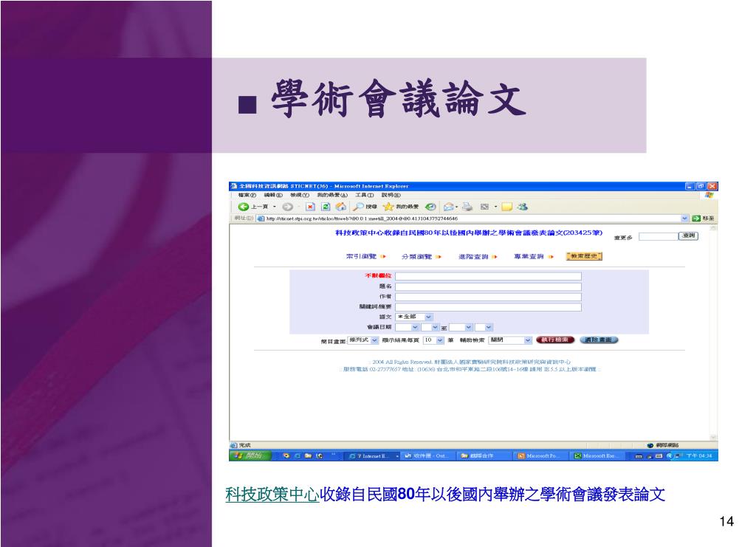Click the Search magnifier toolbar icon

(358, 207)
